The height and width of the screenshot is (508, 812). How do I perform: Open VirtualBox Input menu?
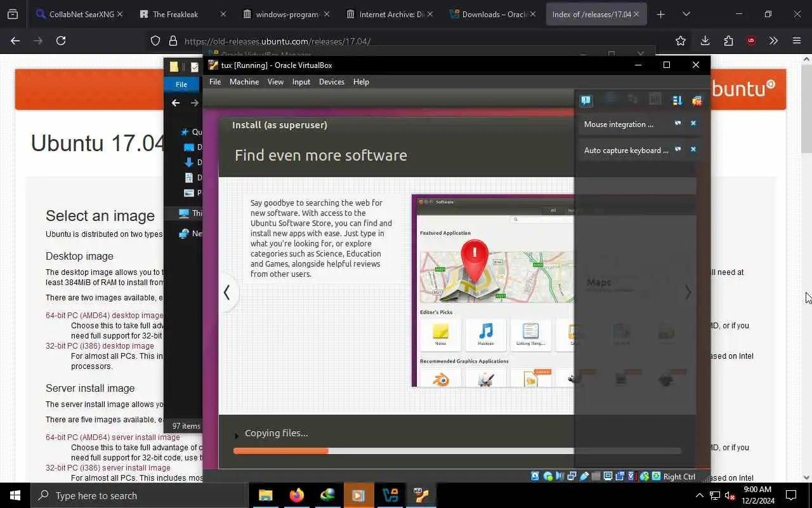tap(301, 82)
